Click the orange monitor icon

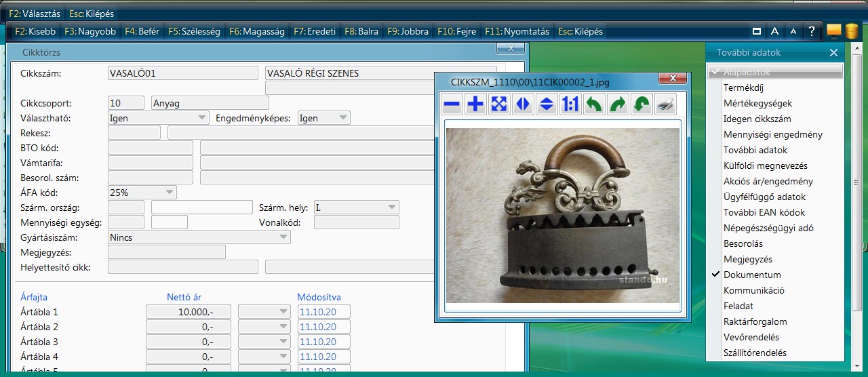[834, 31]
